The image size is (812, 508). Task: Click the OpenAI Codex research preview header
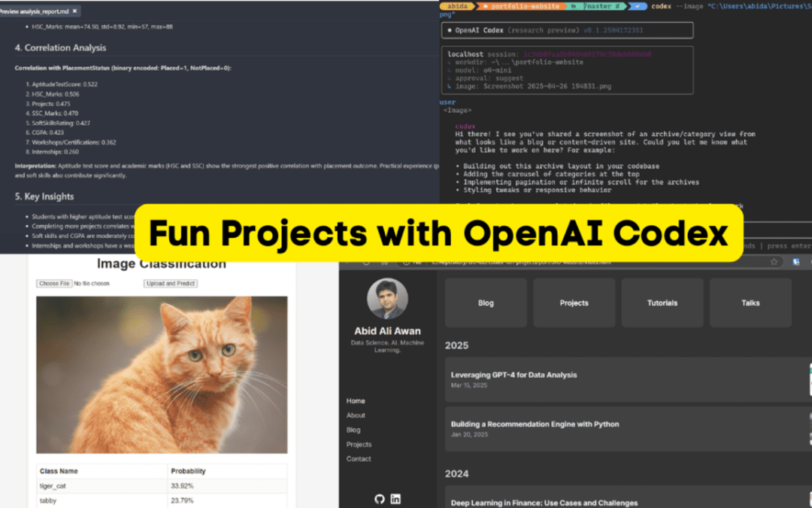tap(567, 30)
